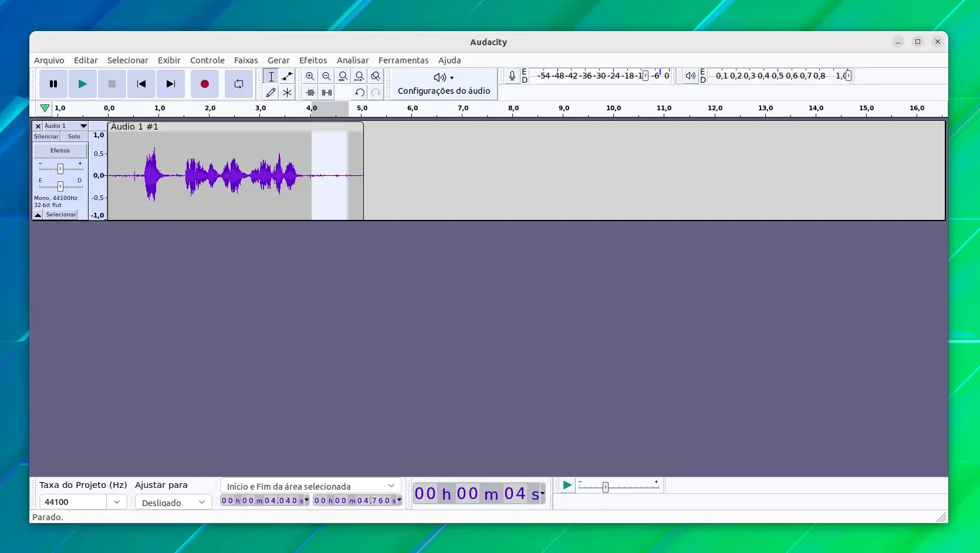Toggle Solo on Audio 1 track
This screenshot has height=553, width=980.
click(x=74, y=137)
